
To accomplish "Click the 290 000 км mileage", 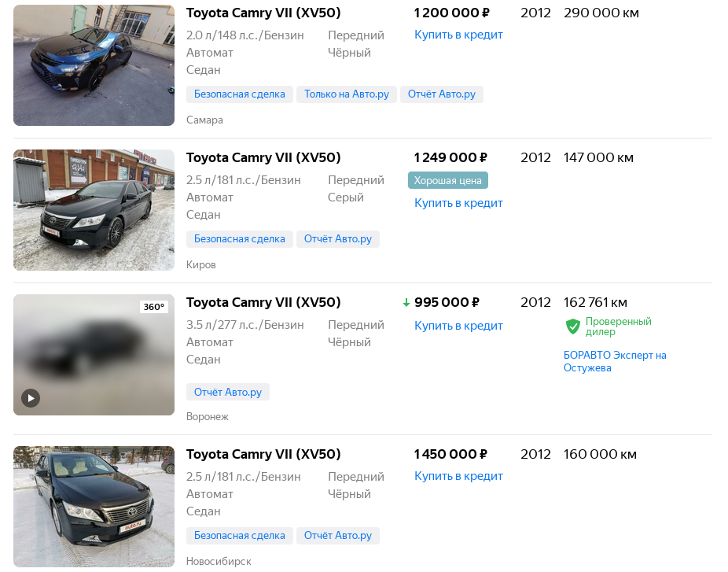I will pyautogui.click(x=601, y=13).
